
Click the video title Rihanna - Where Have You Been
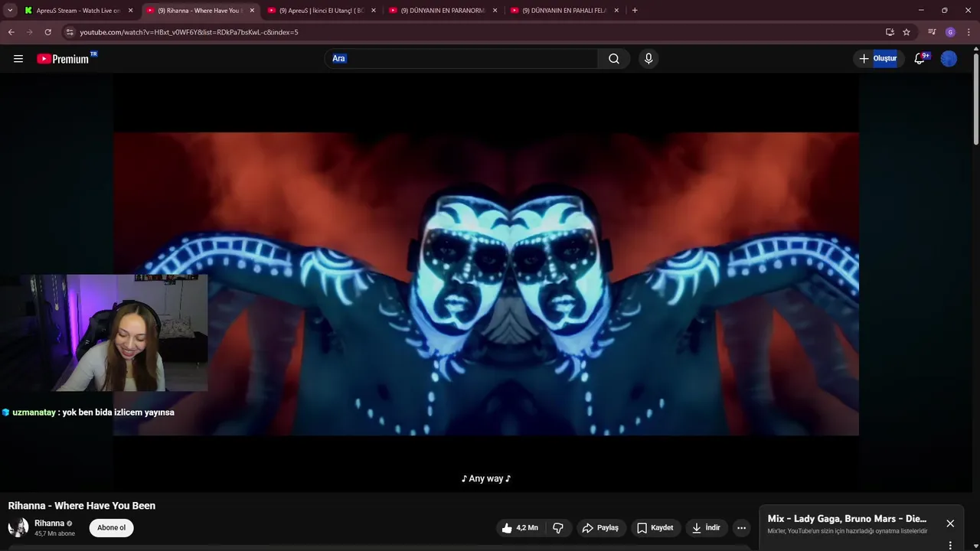point(82,506)
